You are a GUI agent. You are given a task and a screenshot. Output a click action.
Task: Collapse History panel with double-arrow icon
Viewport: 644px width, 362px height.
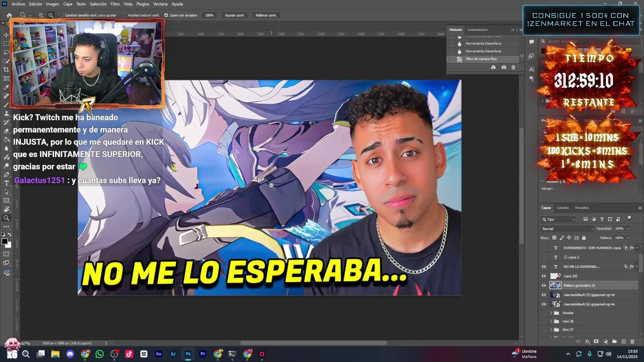pyautogui.click(x=513, y=30)
